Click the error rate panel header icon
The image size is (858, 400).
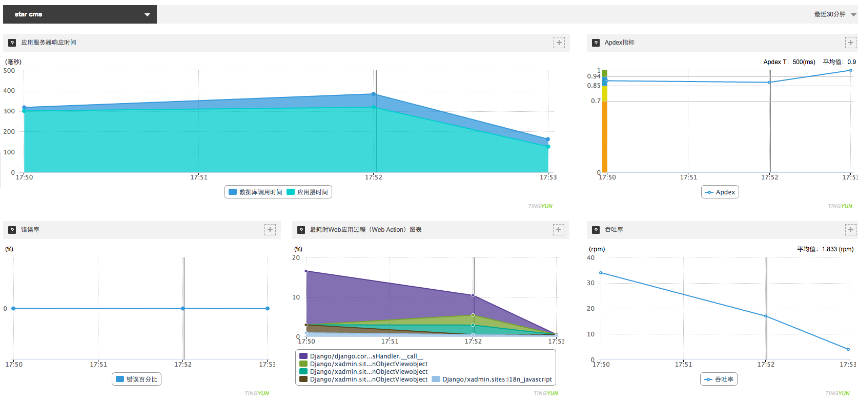11,230
